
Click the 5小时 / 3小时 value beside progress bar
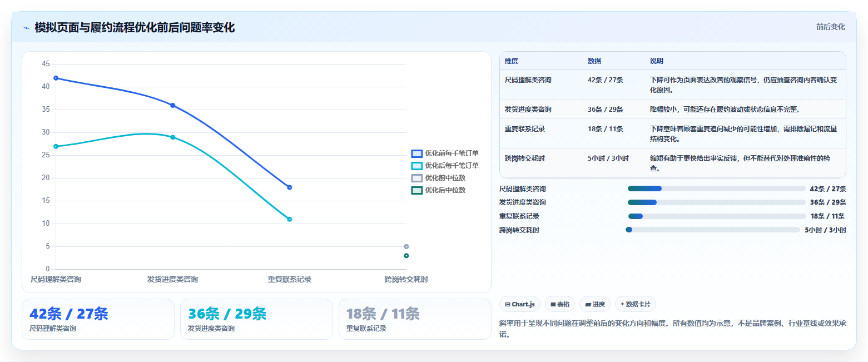click(x=826, y=230)
